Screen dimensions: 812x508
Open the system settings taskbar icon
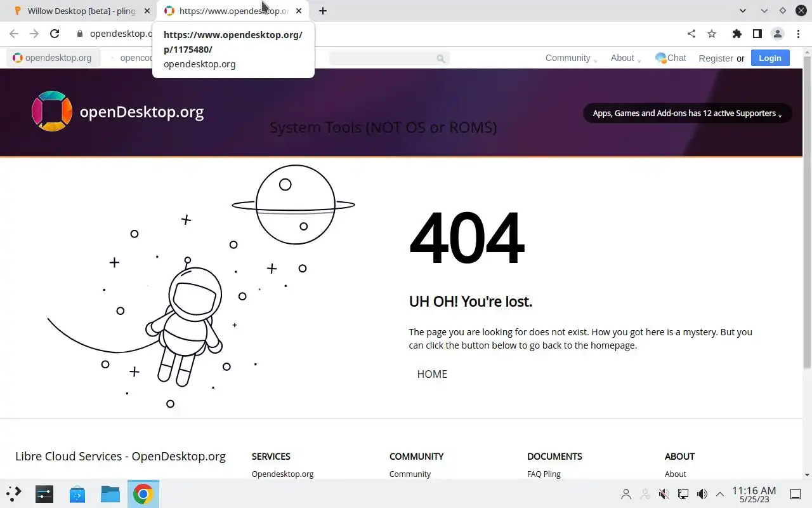tap(44, 494)
